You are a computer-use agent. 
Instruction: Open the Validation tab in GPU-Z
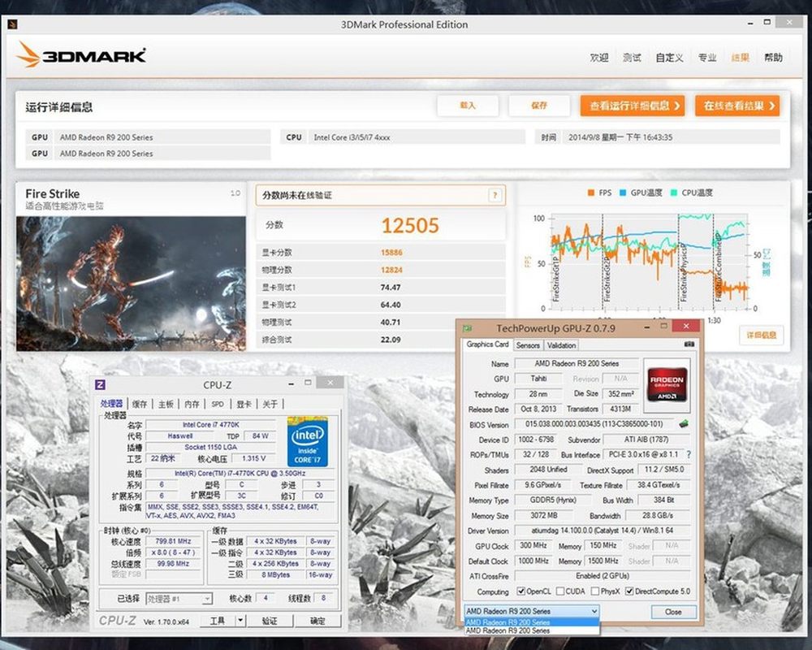coord(561,345)
